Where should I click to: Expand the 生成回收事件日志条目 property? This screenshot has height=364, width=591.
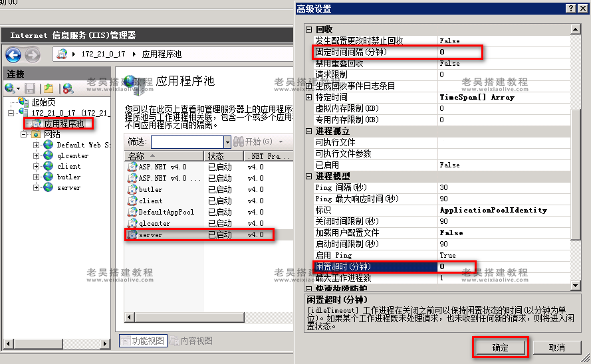[x=309, y=86]
